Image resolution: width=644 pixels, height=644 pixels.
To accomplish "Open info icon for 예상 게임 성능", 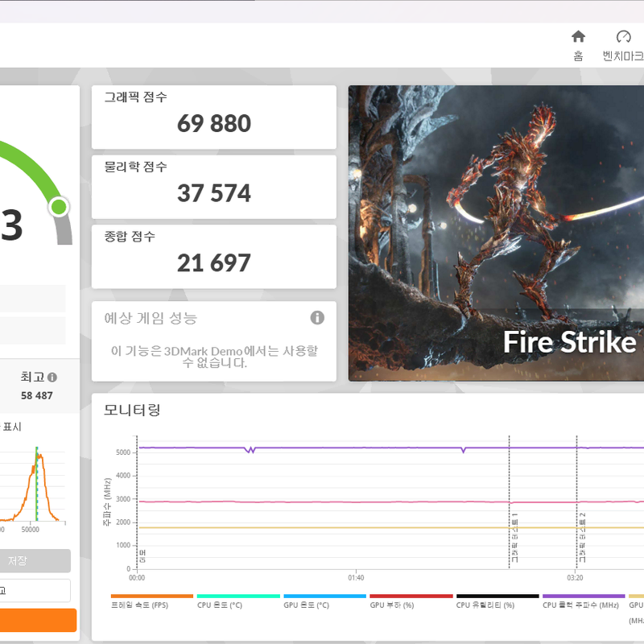I will tap(317, 317).
